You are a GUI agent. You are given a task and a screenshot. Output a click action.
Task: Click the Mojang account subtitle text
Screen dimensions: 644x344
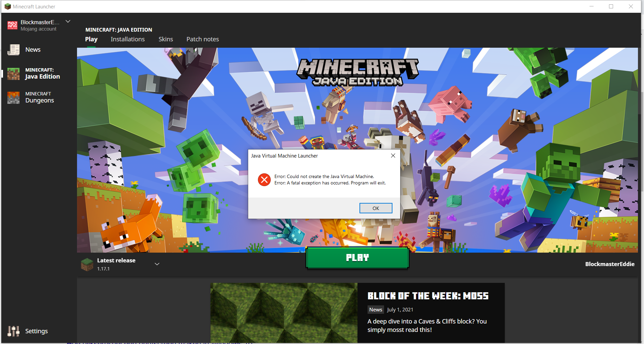[x=39, y=29]
